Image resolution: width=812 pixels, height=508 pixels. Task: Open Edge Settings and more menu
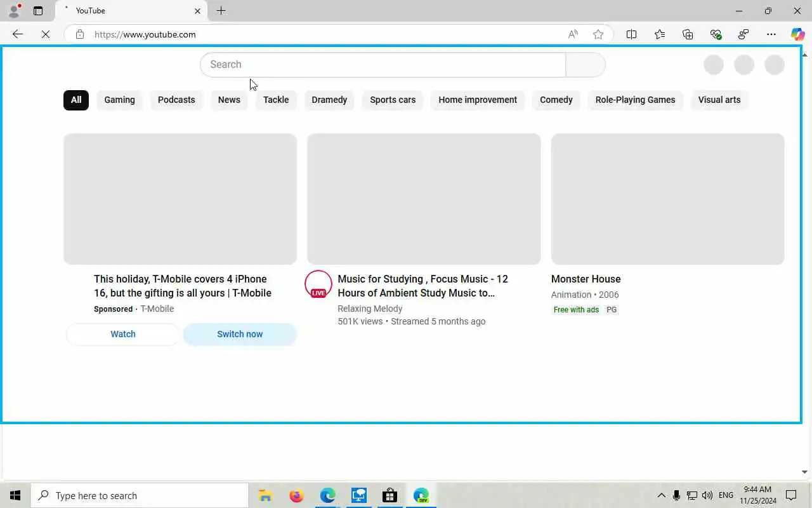pyautogui.click(x=771, y=34)
